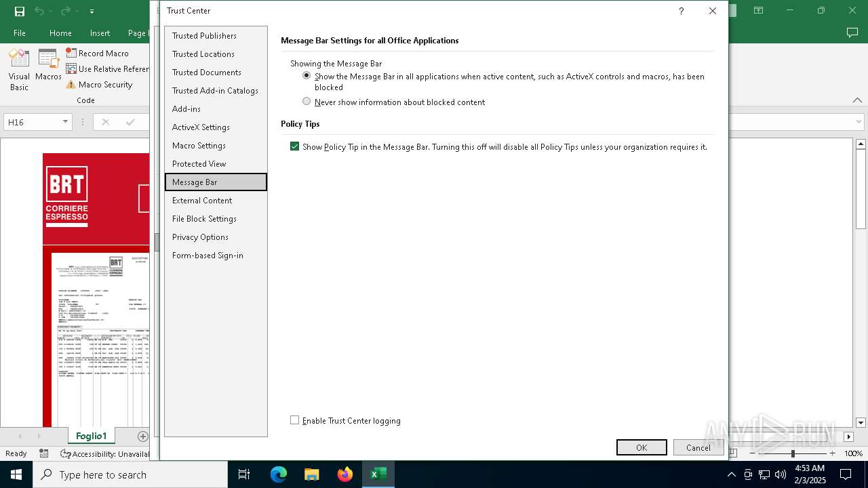Open the notification center icon
Image resolution: width=868 pixels, height=488 pixels.
click(x=846, y=474)
